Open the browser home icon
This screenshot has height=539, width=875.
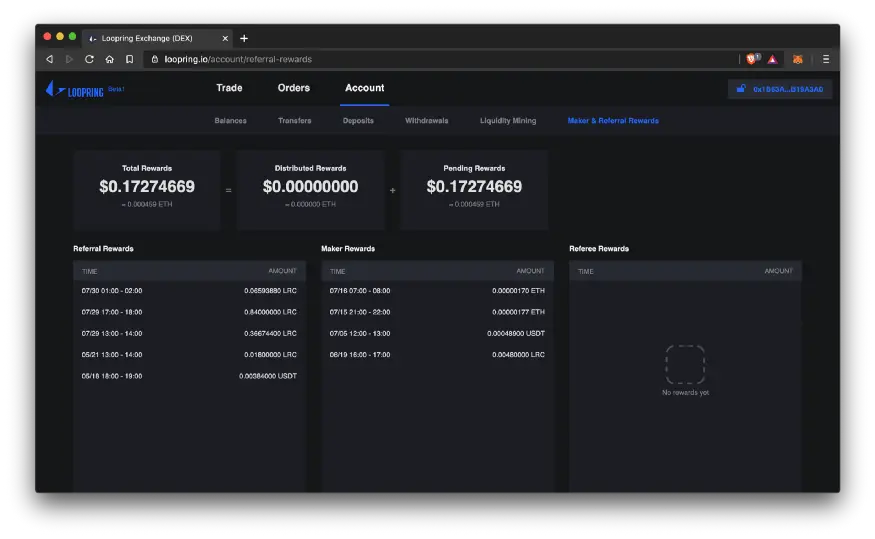109,59
